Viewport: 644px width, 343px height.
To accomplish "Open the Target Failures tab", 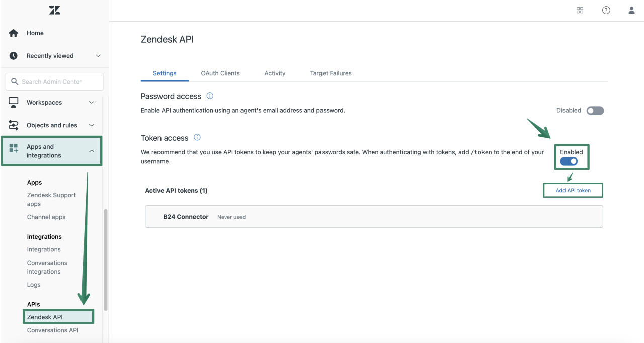I will (331, 73).
